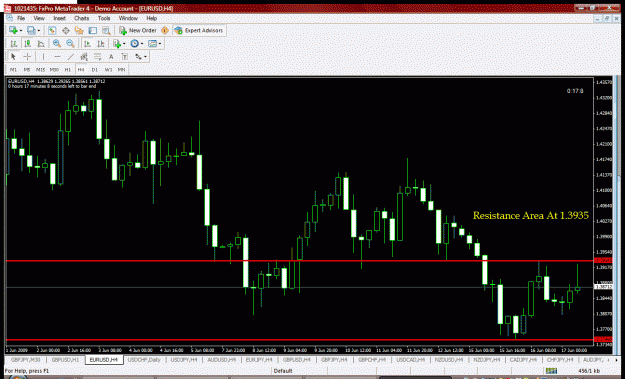Toggle the Data Window icon
This screenshot has width=625, height=379.
(66, 30)
